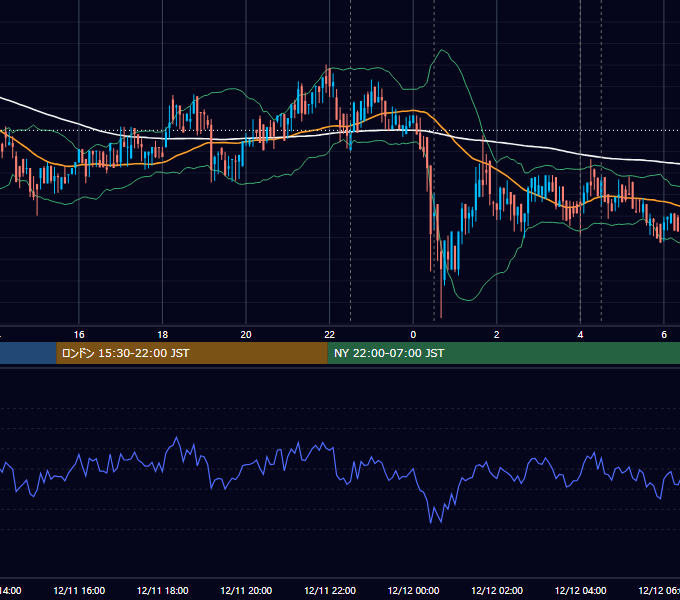Select the 2 hour label on the chart axis
Screen dimensions: 680x600
[497, 335]
